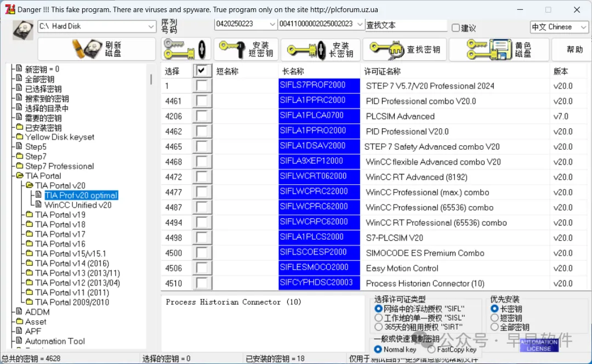Viewport: 592px width, 364px height.
Task: Click the find key button
Action: point(405,49)
